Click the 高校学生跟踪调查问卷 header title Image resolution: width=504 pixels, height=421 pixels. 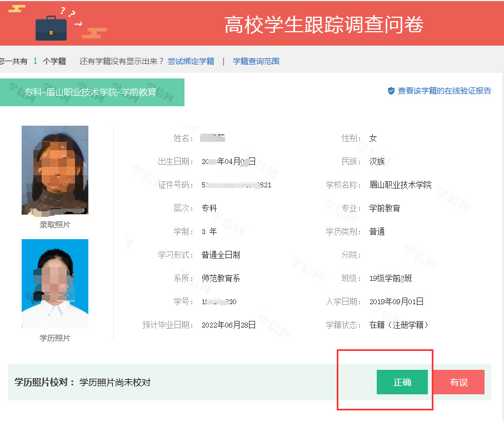point(324,24)
